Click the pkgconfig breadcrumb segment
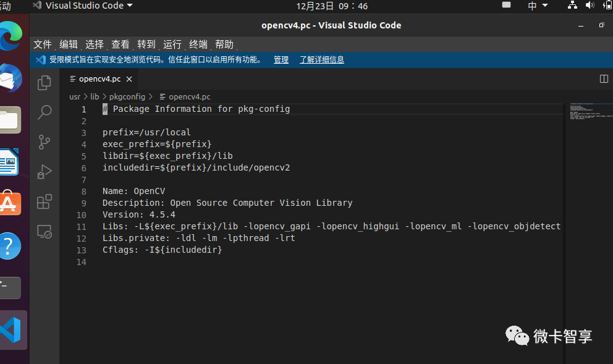 (127, 96)
